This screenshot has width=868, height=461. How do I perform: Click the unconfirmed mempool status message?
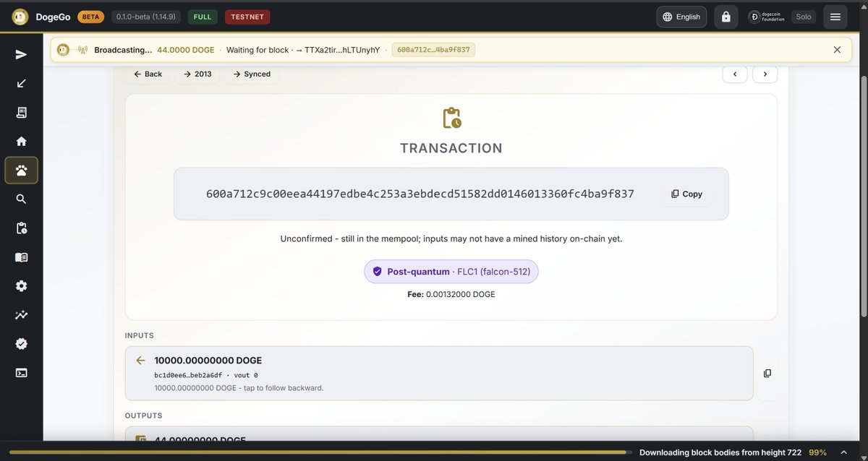click(x=451, y=238)
